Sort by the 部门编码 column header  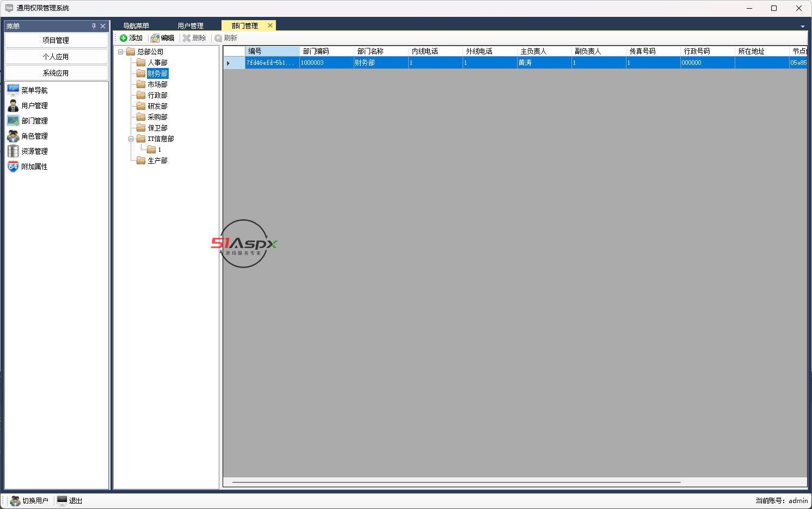327,51
